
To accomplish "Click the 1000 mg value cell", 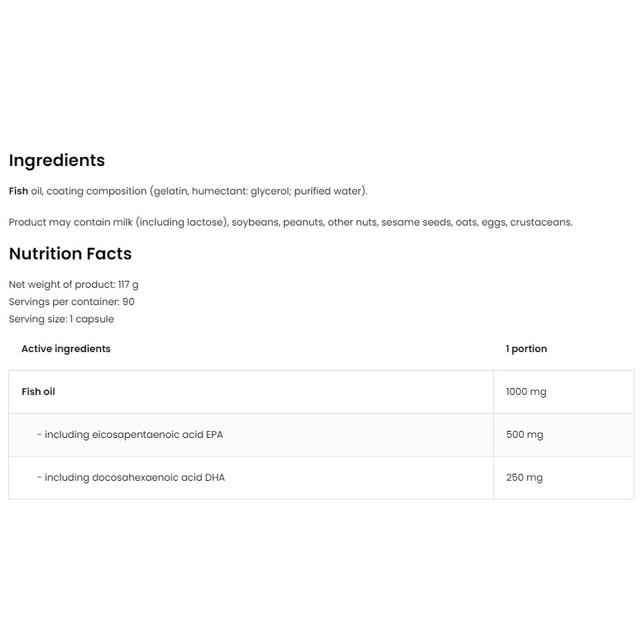I will coord(564,392).
